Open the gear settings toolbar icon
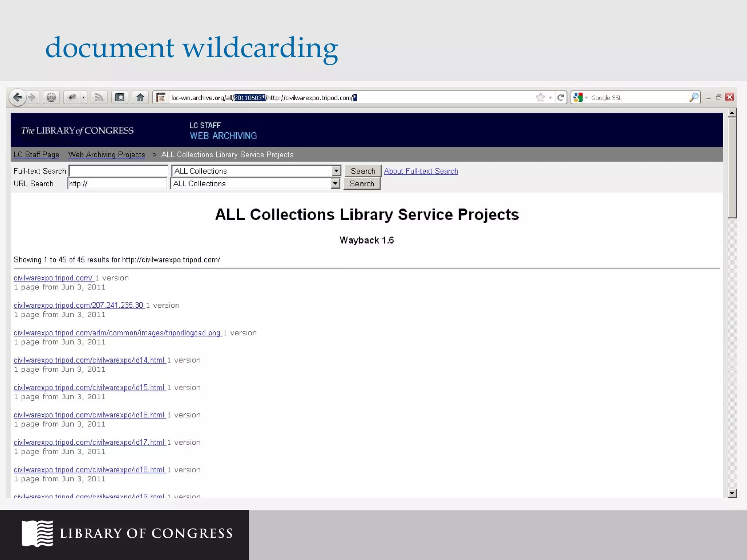This screenshot has height=560, width=747. click(x=51, y=97)
